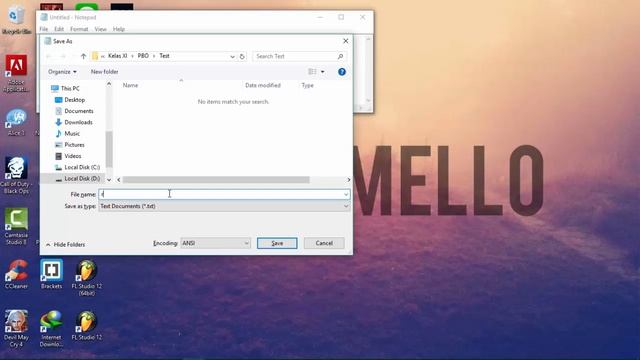Screen dimensions: 640x360
Task: Select the Brackets desktop icon
Action: click(x=51, y=274)
